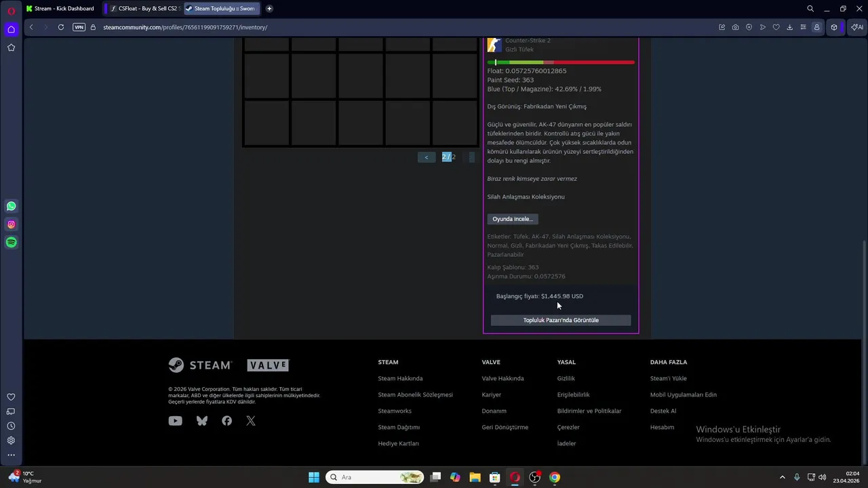Screen dimensions: 868x488
Task: Open the extensions cube icon
Action: pos(834,27)
